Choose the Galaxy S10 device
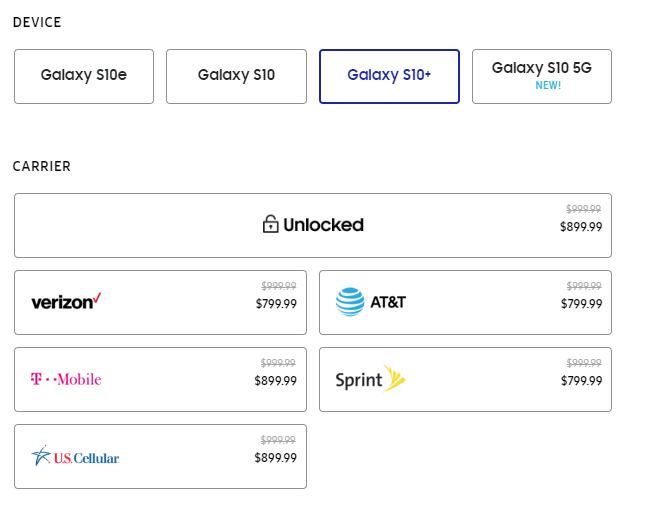 click(236, 75)
